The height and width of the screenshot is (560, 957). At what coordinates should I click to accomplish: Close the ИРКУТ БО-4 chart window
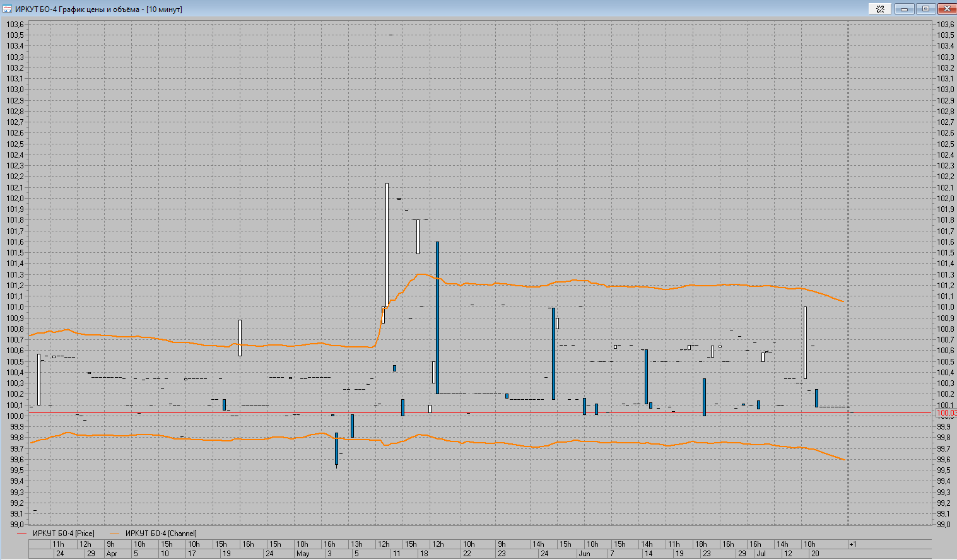pyautogui.click(x=946, y=9)
